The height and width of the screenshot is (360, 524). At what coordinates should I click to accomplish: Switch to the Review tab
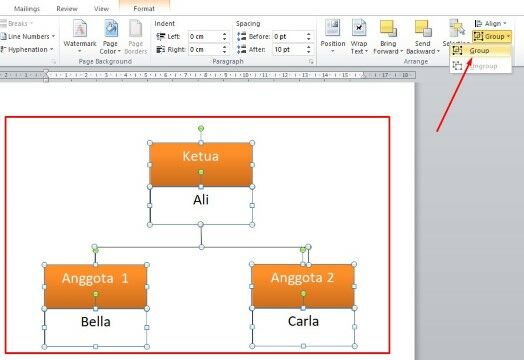point(67,9)
